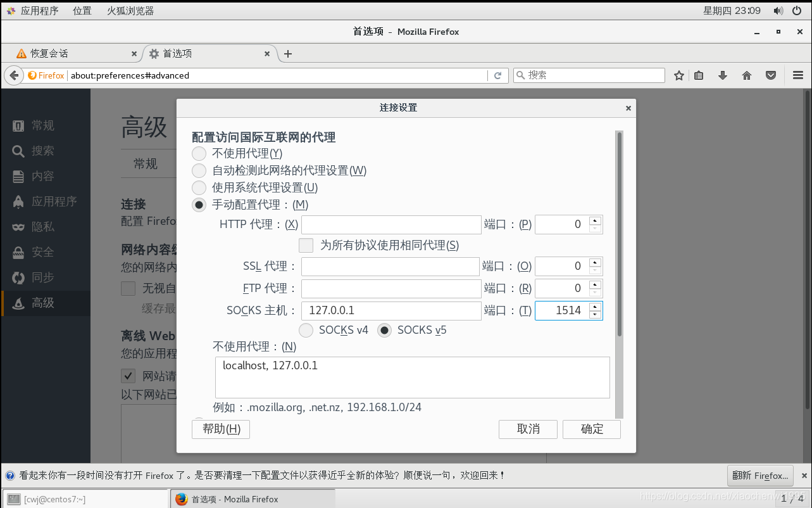
Task: Decrease FTP proxy port with down arrow
Action: [x=595, y=293]
